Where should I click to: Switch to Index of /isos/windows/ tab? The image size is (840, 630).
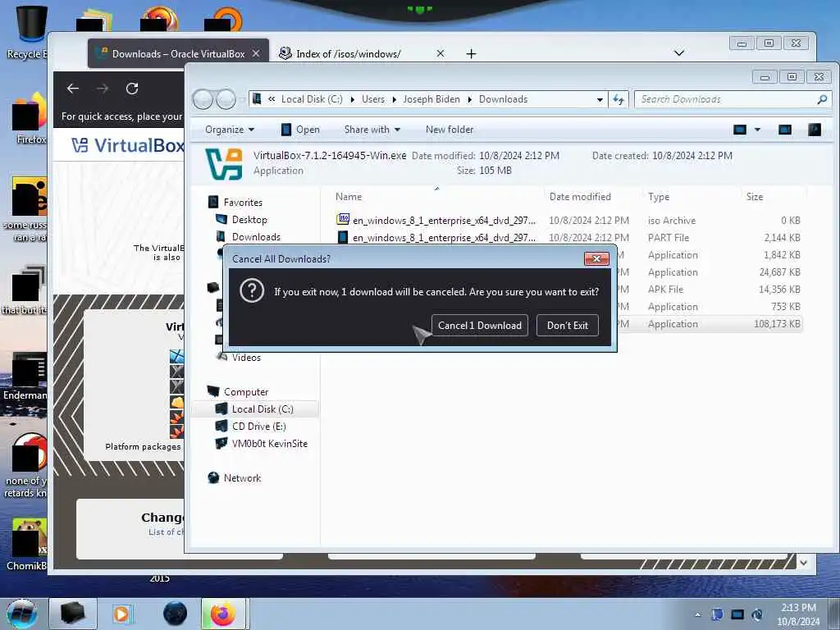click(x=348, y=53)
